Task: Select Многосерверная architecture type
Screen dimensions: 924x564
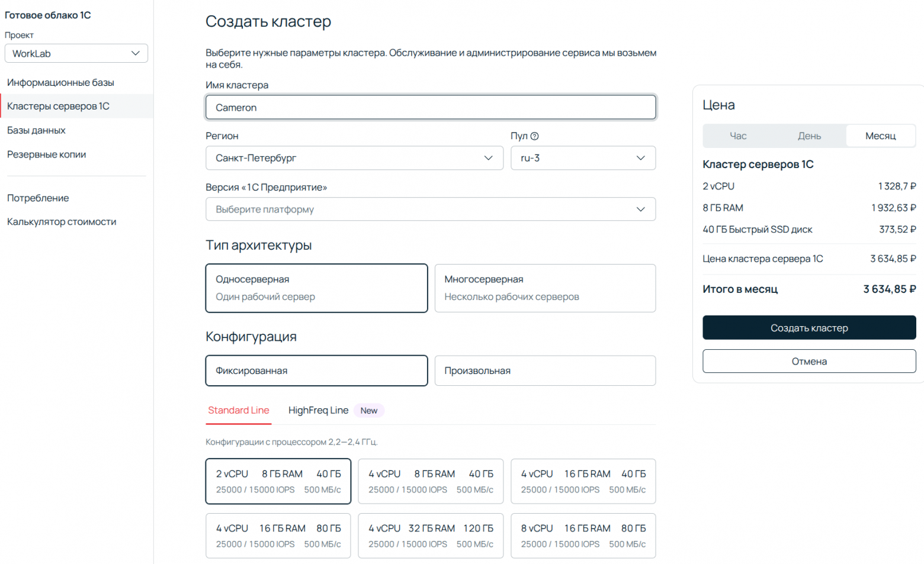Action: pos(545,288)
